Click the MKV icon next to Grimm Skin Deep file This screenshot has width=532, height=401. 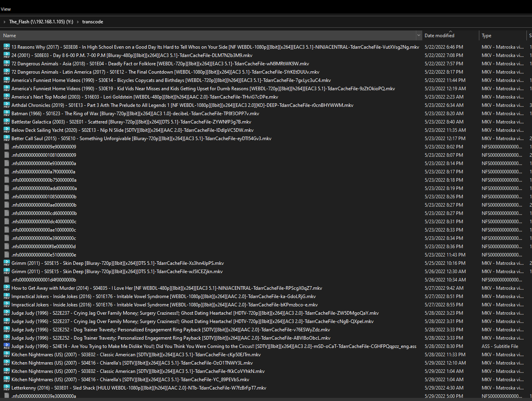7,263
